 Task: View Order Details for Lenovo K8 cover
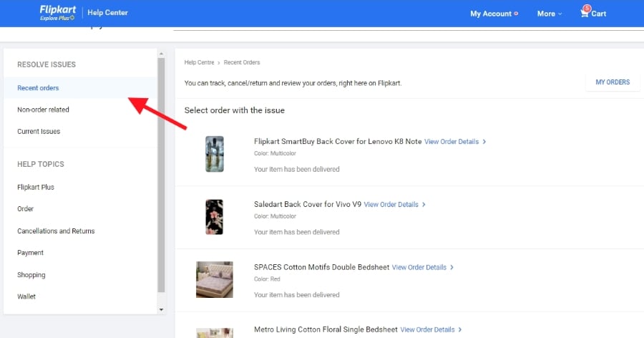click(x=454, y=142)
